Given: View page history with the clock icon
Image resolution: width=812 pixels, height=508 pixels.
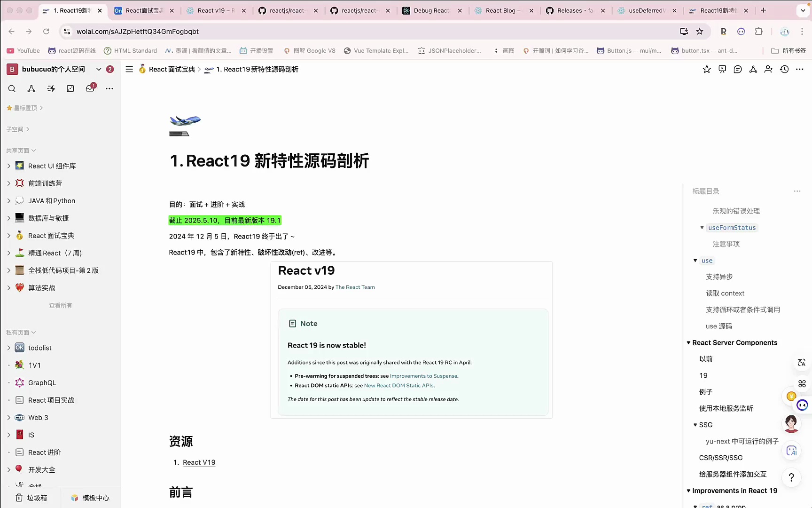Looking at the screenshot, I should (784, 69).
